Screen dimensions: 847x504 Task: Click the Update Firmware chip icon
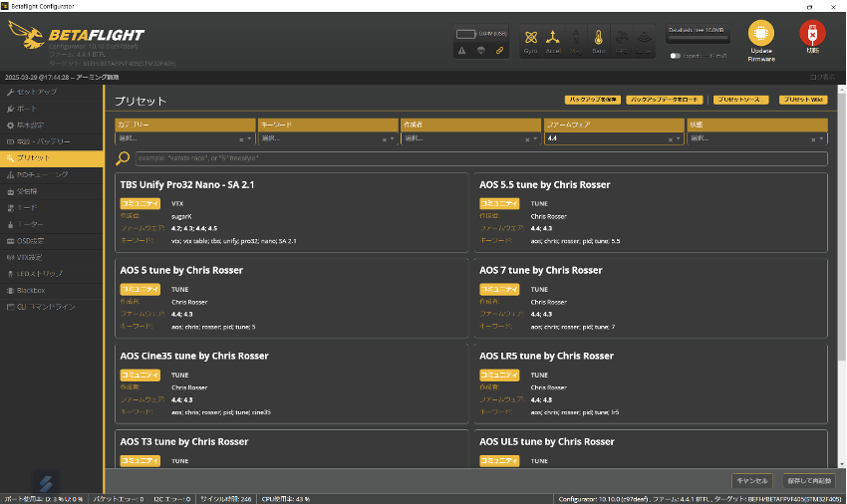pos(760,33)
